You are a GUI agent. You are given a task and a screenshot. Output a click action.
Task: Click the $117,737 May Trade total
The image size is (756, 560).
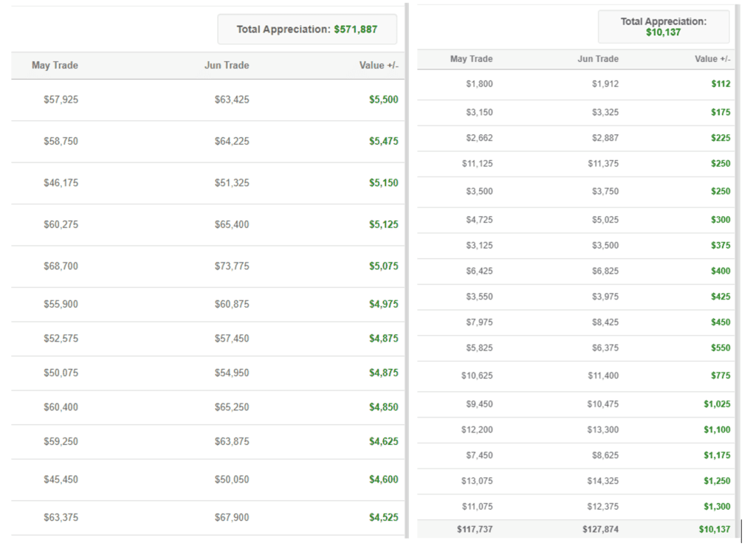click(475, 529)
